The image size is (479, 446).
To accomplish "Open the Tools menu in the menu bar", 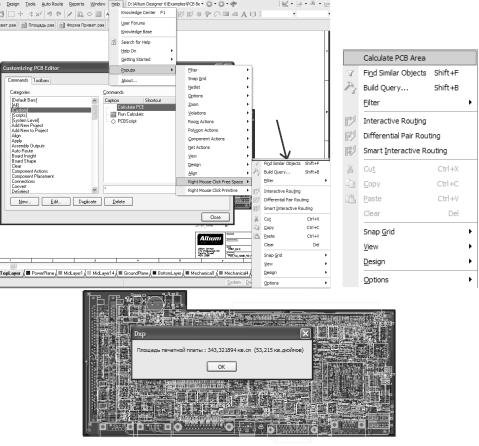I will pos(30,4).
